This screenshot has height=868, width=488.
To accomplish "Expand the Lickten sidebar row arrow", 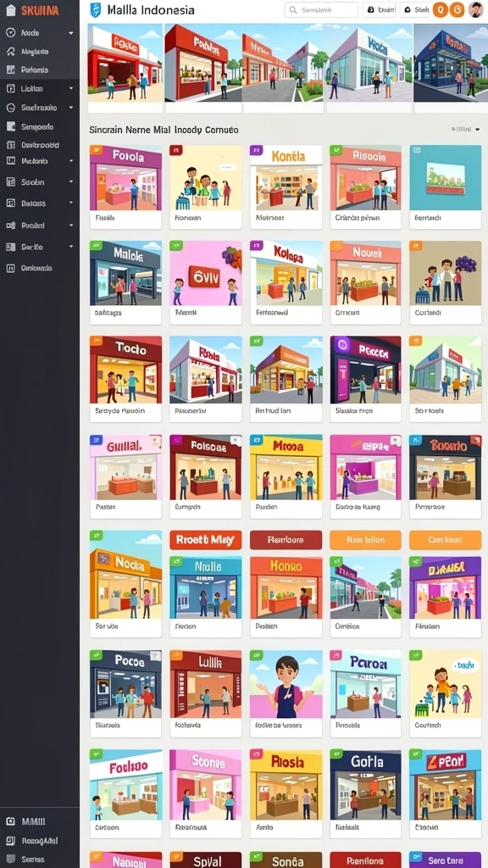I will pos(71,88).
